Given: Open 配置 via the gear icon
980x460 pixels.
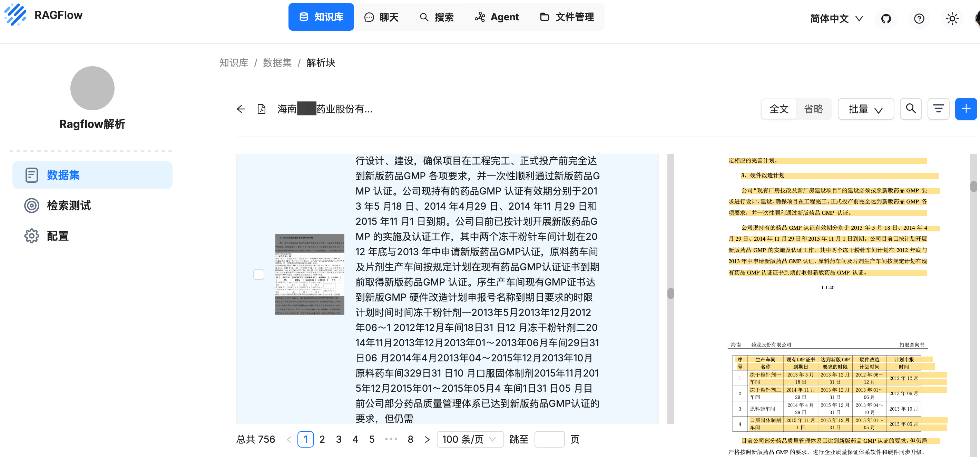Looking at the screenshot, I should pyautogui.click(x=32, y=236).
